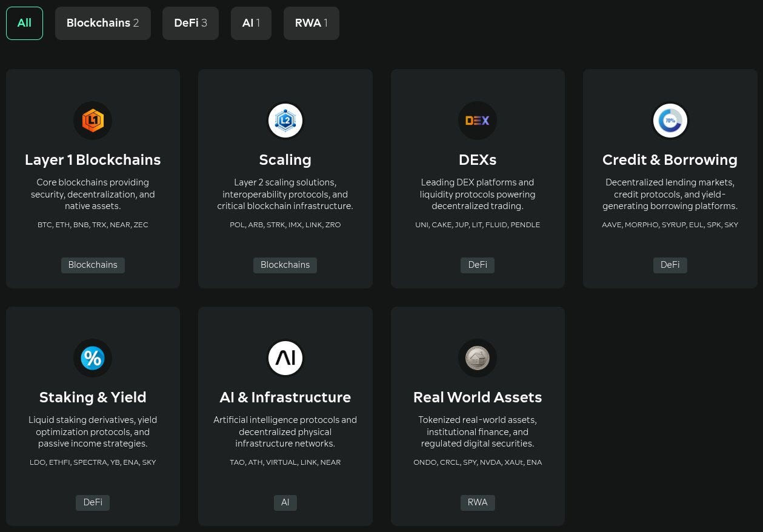Click Blockchains tag on Scaling card
The height and width of the screenshot is (532, 763).
pyautogui.click(x=285, y=265)
